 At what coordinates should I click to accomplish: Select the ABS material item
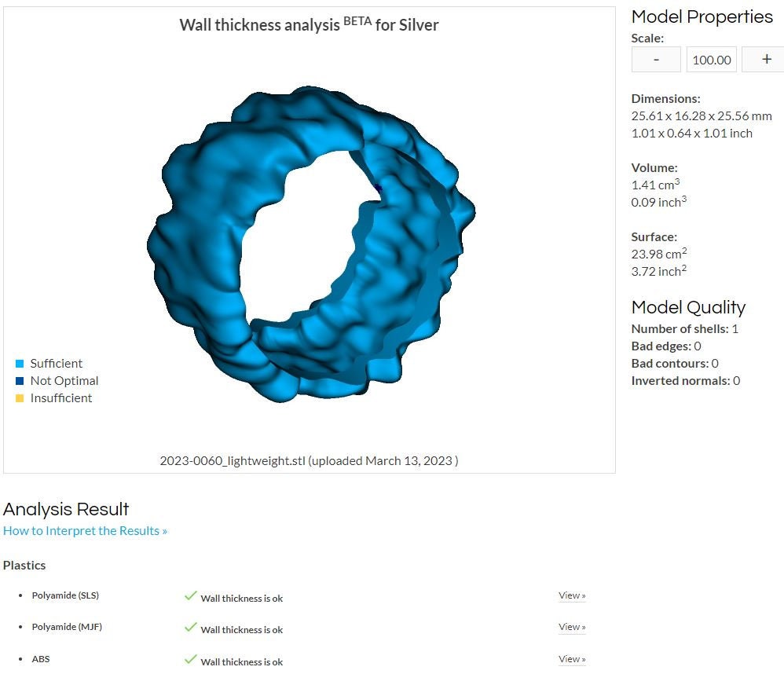(41, 659)
